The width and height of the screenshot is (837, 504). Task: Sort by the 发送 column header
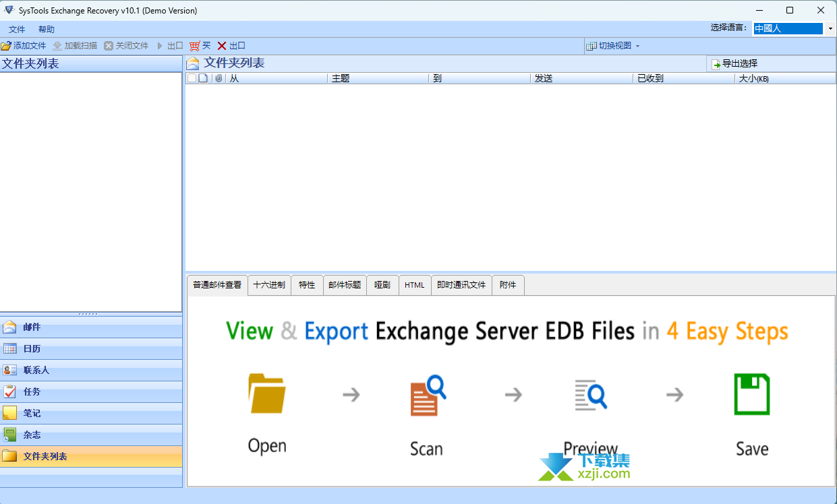coord(582,78)
